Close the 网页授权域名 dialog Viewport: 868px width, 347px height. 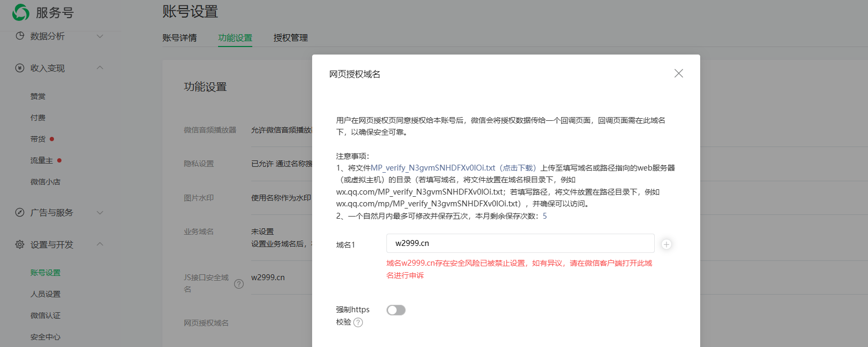pos(679,73)
